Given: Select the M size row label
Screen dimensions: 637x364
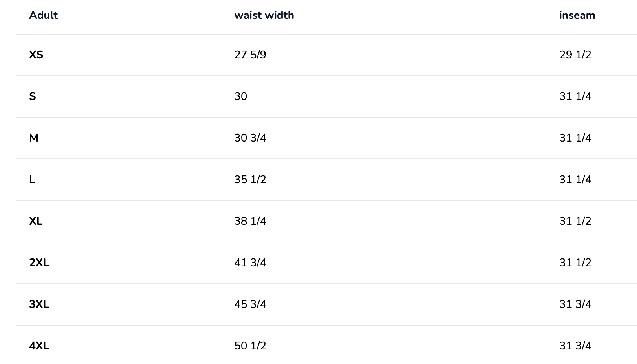Looking at the screenshot, I should [x=34, y=138].
